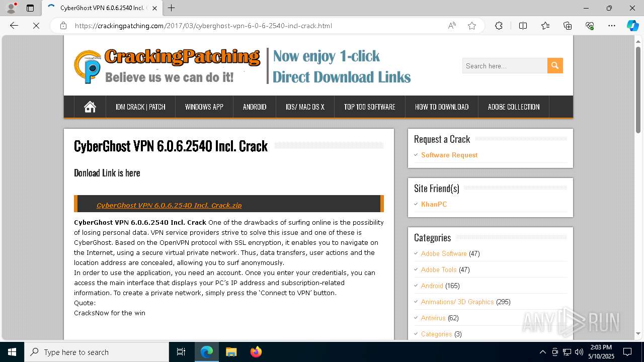Click the CrackingPatching logo
644x362 pixels.
(x=167, y=66)
